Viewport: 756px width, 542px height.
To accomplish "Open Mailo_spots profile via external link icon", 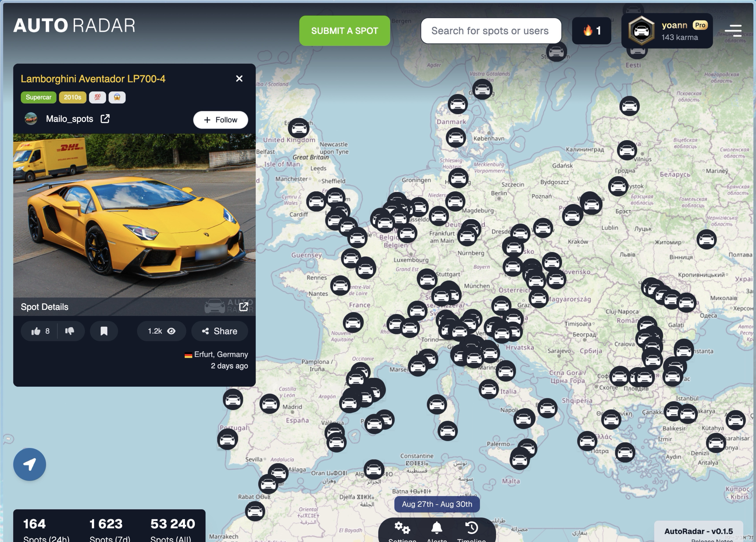I will tap(105, 119).
